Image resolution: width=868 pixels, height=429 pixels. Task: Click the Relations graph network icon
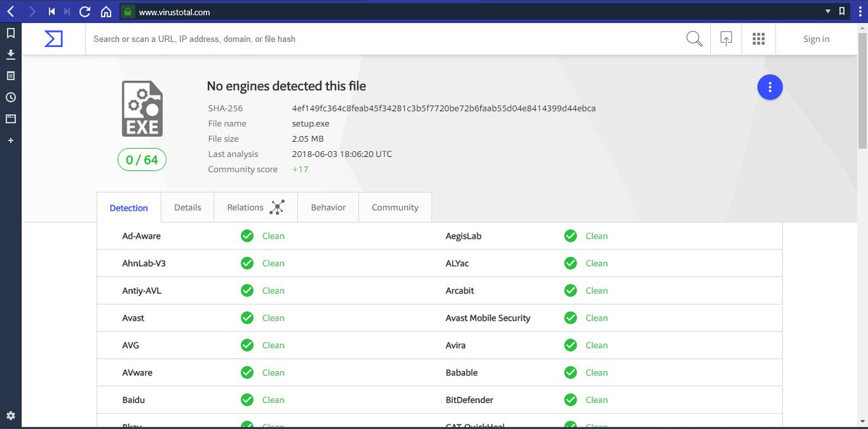point(277,208)
